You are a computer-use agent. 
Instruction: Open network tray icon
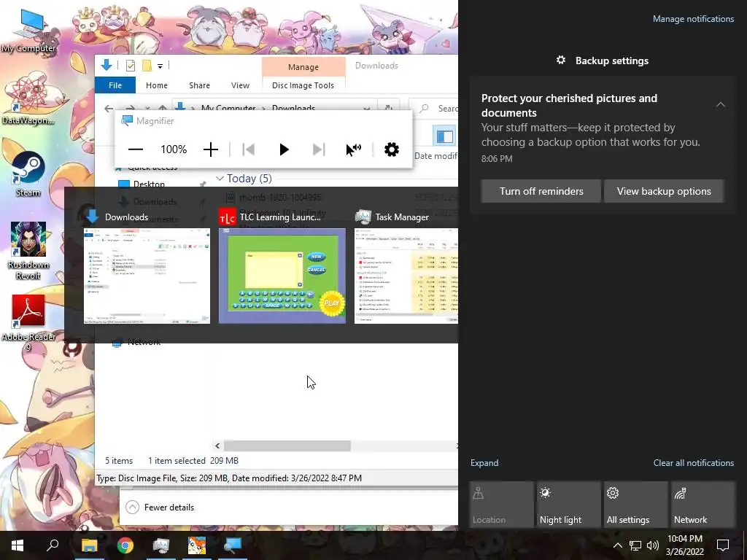635,545
